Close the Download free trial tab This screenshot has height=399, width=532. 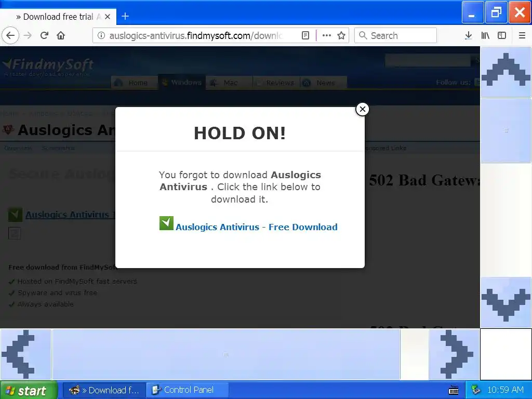tap(108, 17)
